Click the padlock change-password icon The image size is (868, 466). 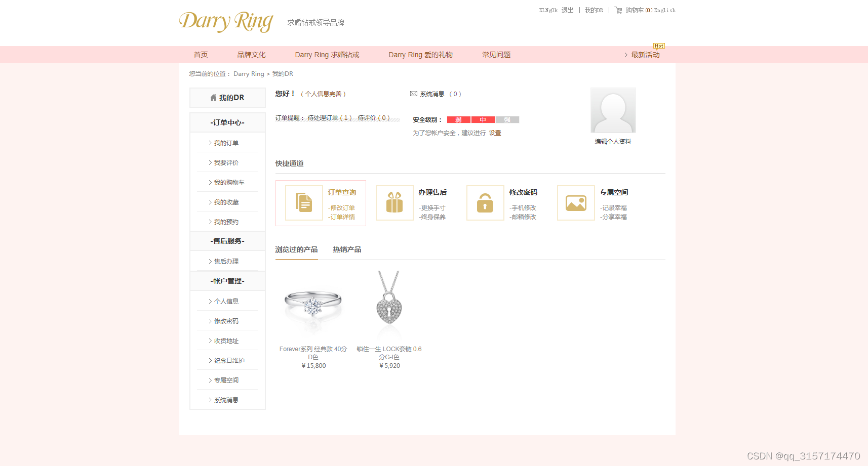click(x=485, y=203)
